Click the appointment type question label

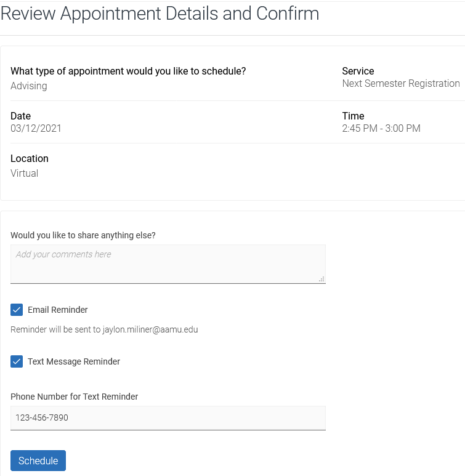(128, 71)
